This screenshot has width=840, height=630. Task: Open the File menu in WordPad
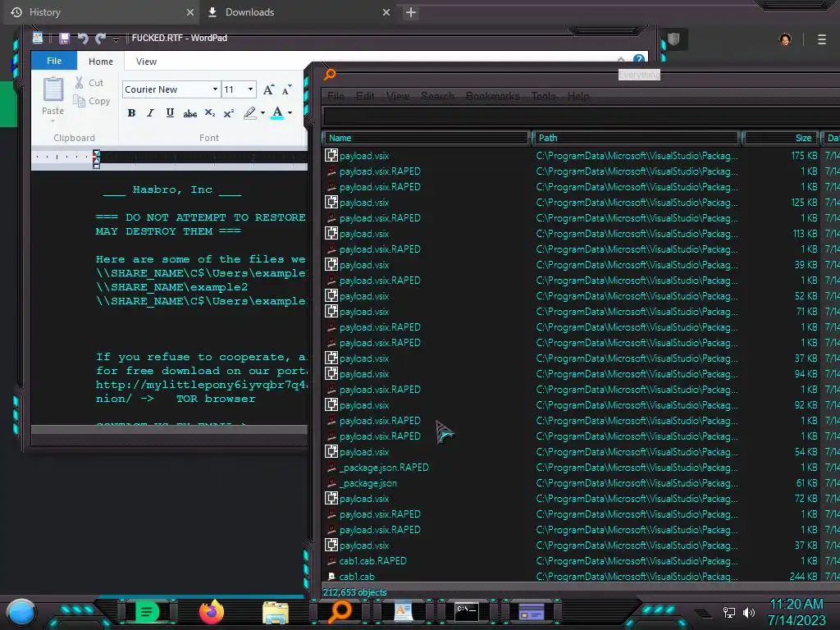coord(54,61)
